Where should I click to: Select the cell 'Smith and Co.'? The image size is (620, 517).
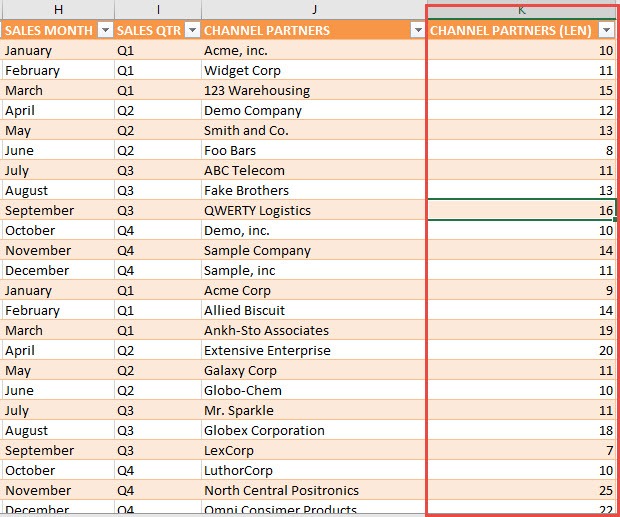click(314, 130)
